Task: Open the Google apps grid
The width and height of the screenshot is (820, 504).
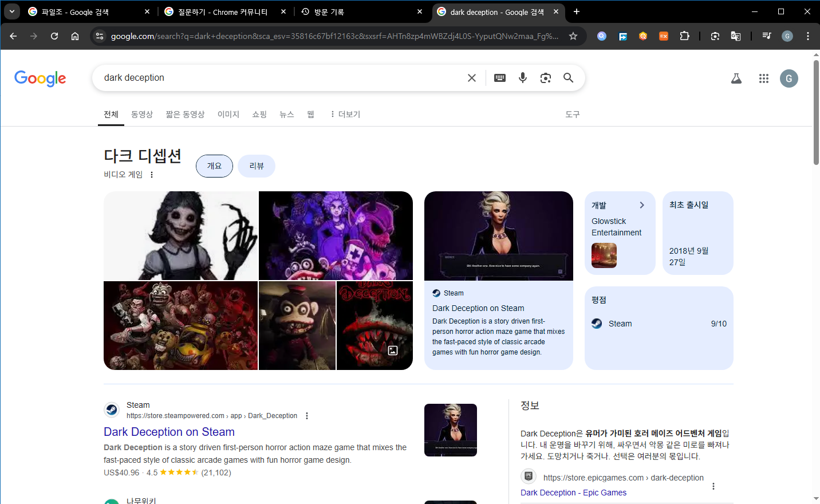Action: (x=764, y=78)
